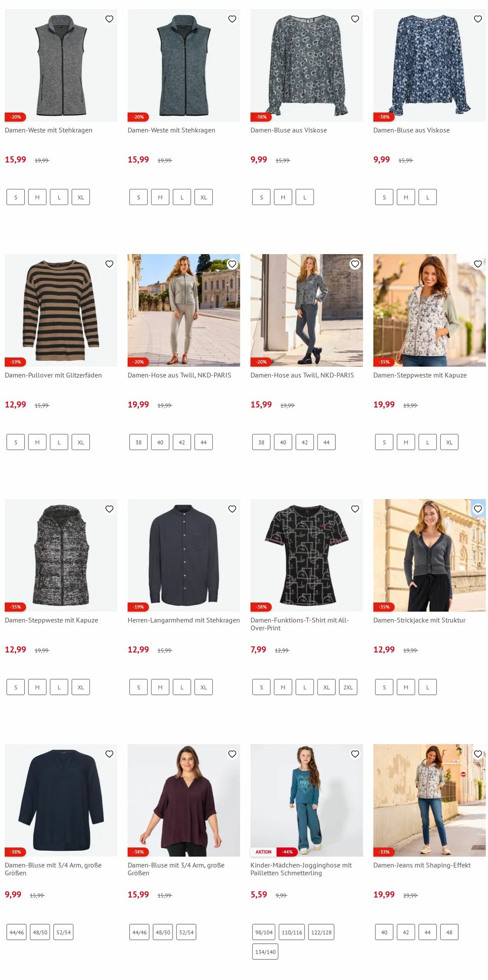Select size 48 for Damen-Jeans
Screen dimensions: 488x980
[449, 932]
